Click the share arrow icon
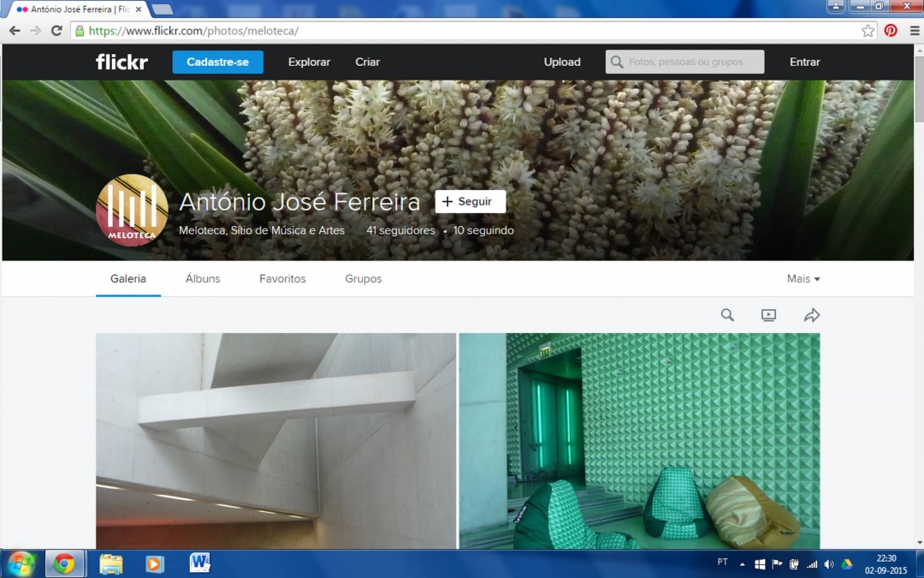 811,315
